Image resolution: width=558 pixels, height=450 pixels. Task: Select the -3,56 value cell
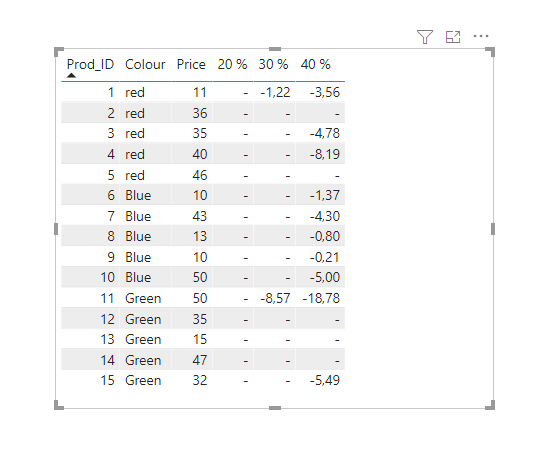coord(325,92)
